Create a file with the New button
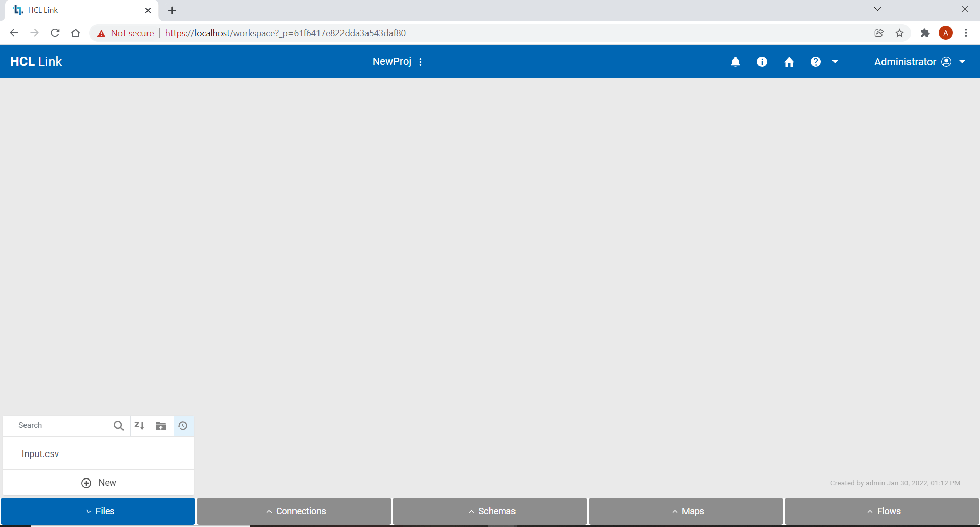The height and width of the screenshot is (527, 980). click(x=99, y=483)
